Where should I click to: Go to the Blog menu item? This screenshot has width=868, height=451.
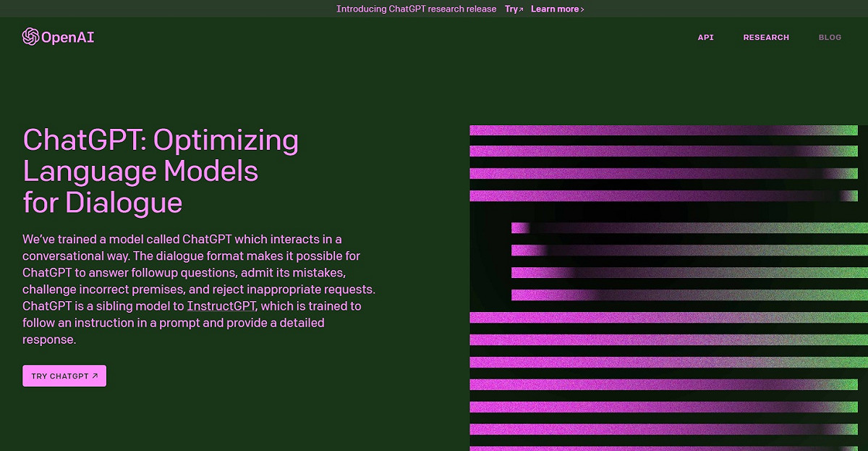830,37
